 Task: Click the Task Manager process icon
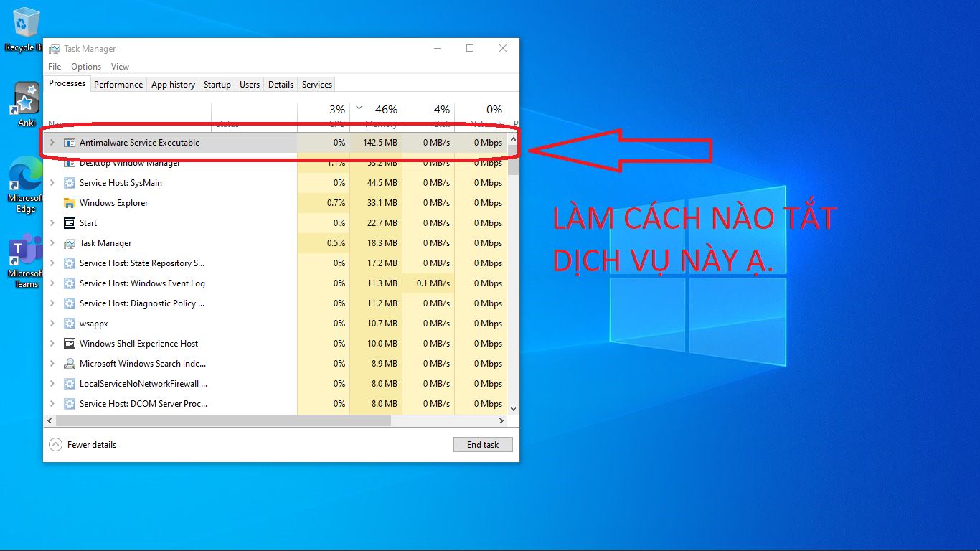click(69, 243)
